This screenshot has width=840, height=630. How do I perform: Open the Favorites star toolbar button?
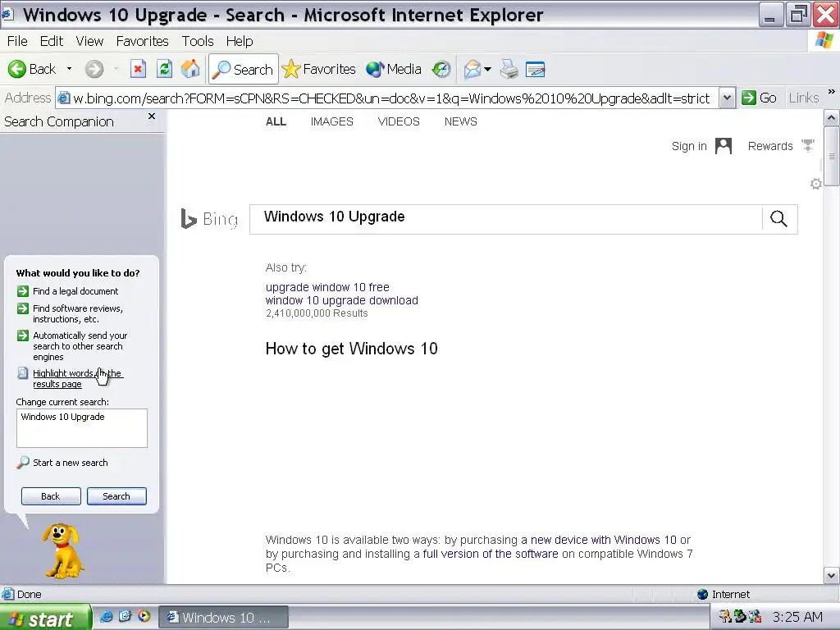319,69
